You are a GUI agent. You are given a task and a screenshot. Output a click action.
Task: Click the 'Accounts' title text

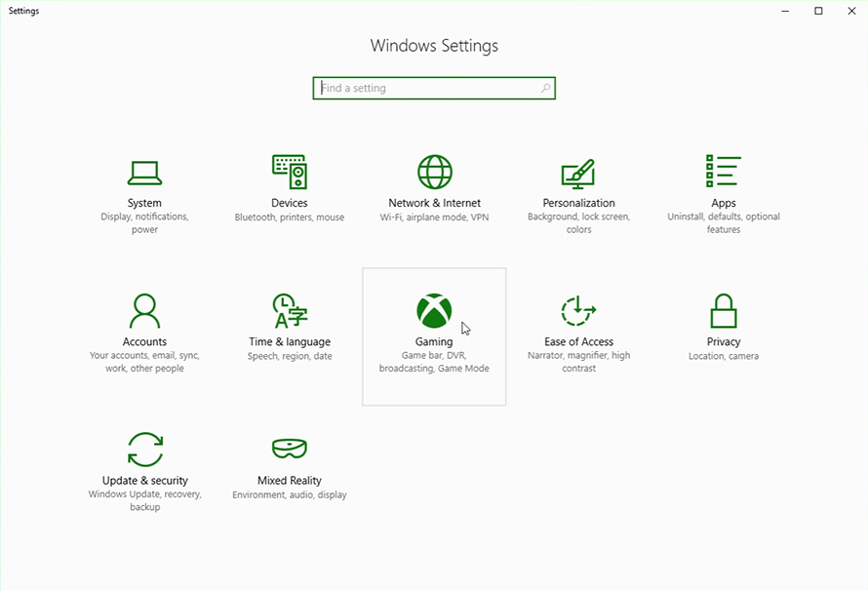[x=144, y=342]
